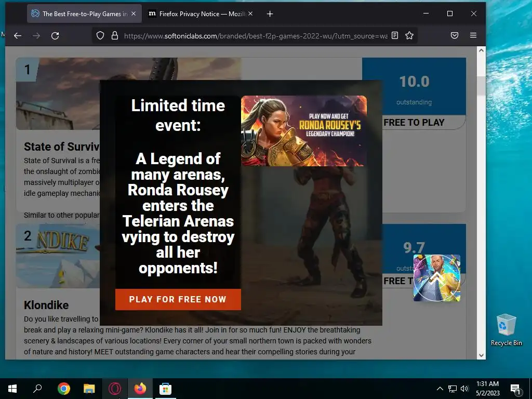Open the volume speaker tray icon
The height and width of the screenshot is (399, 532).
pos(464,389)
